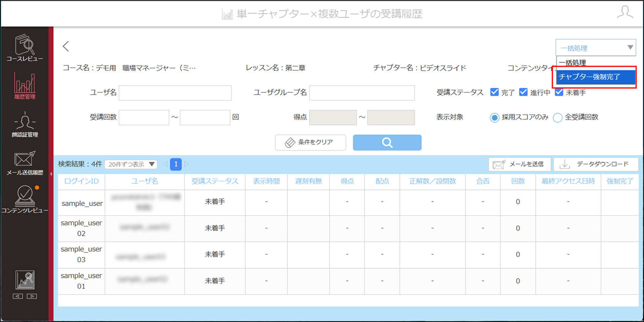644x322 pixels.
Task: Select the sample_user03 login ID cell
Action: click(x=81, y=254)
